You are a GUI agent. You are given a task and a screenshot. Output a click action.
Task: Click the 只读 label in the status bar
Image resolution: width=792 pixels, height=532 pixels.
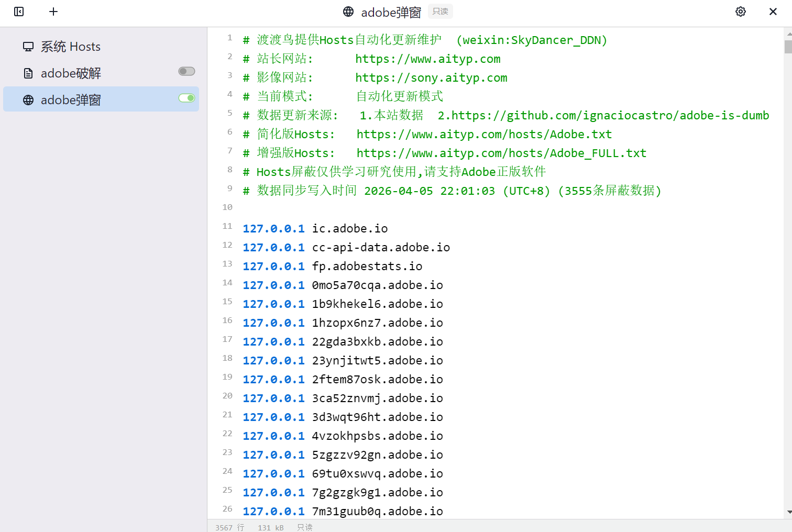(x=304, y=527)
